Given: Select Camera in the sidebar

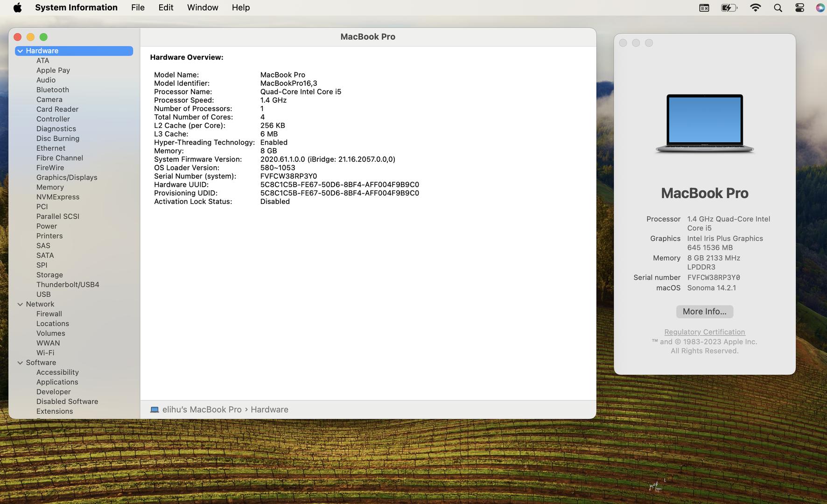Looking at the screenshot, I should pyautogui.click(x=49, y=100).
